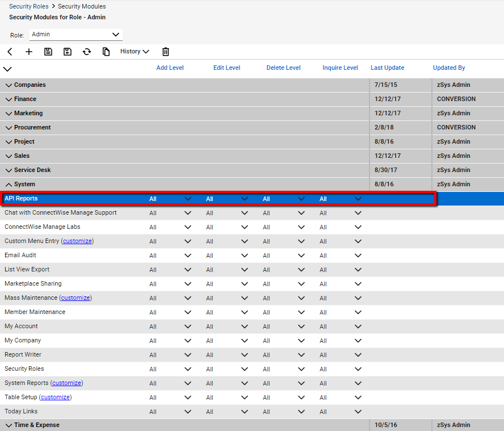Open customize link for Mass Maintenance
The width and height of the screenshot is (504, 431).
coord(75,298)
